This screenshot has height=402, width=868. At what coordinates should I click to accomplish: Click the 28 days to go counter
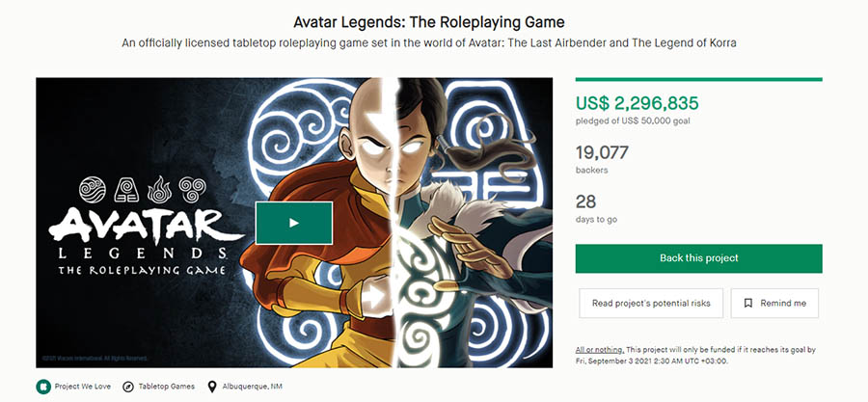pyautogui.click(x=586, y=201)
